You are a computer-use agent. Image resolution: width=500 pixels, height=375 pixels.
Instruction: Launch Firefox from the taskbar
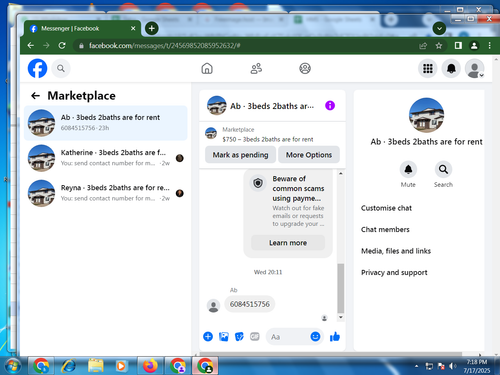coord(150,366)
